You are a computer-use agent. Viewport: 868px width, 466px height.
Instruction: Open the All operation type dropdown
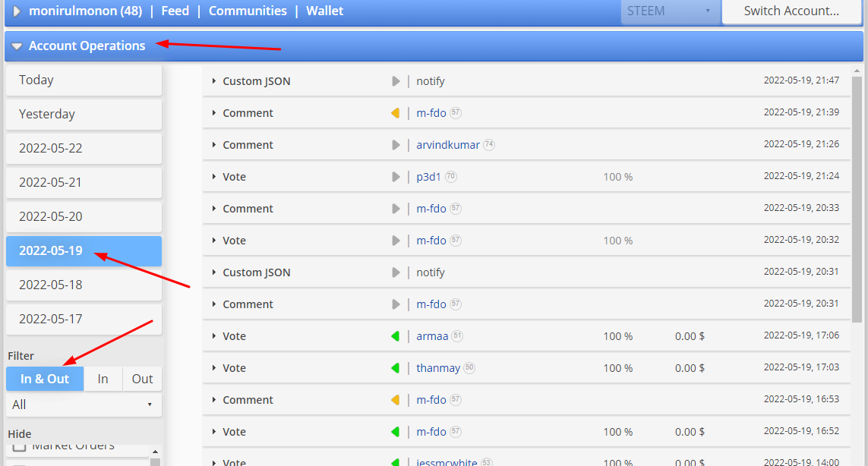84,405
